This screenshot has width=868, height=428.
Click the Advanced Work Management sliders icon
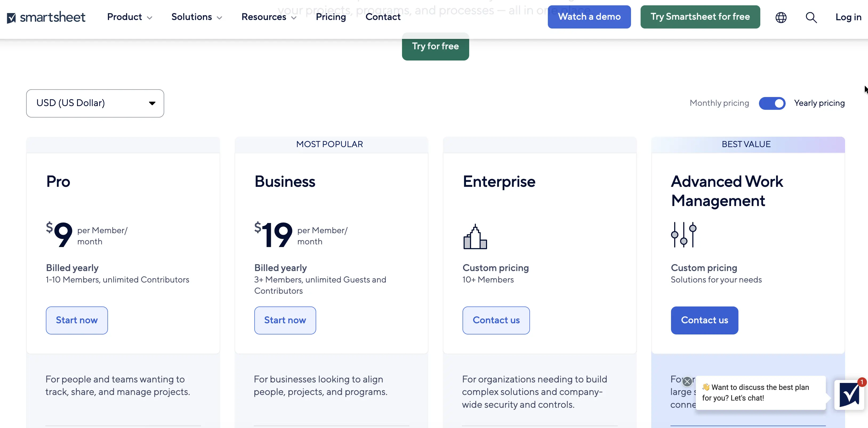pyautogui.click(x=684, y=235)
